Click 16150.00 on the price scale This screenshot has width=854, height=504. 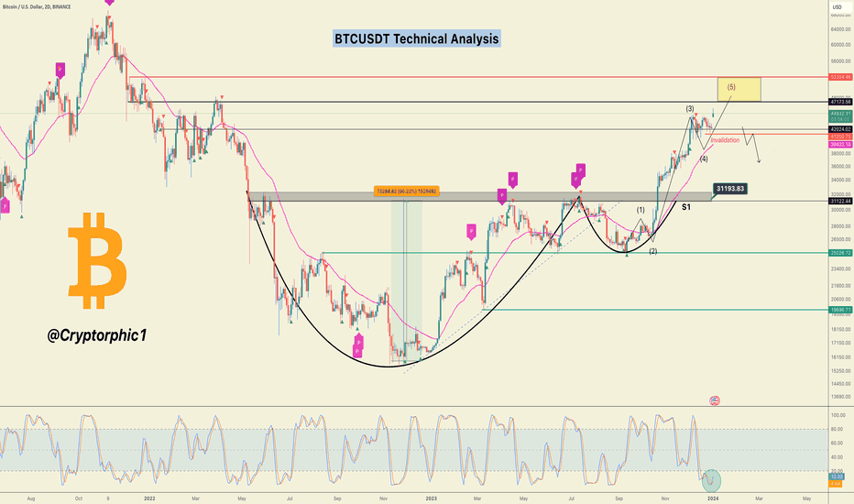[840, 356]
